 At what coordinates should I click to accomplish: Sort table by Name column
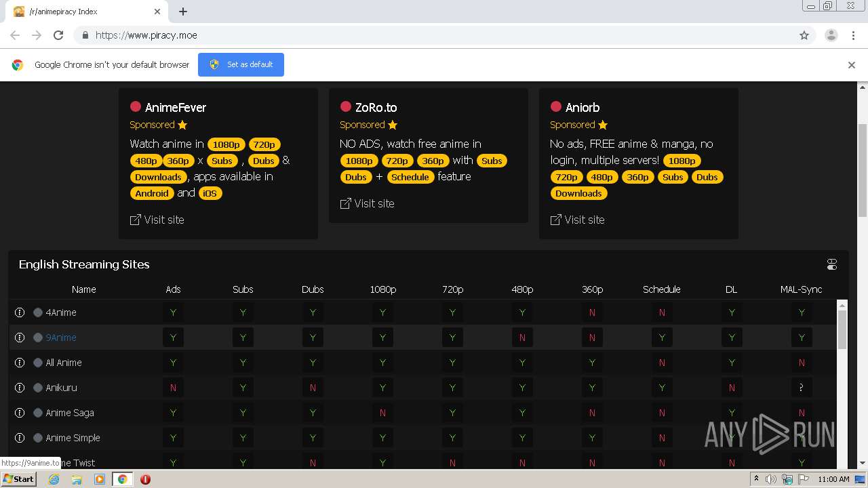click(x=84, y=289)
